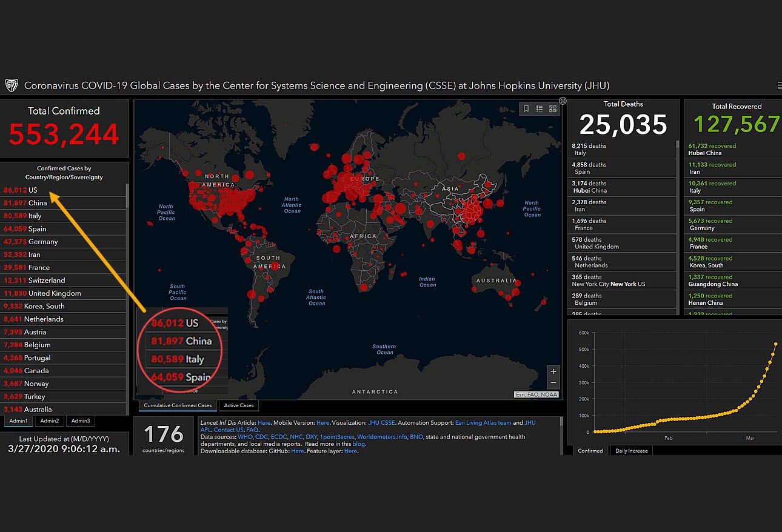
Task: Click the 1,337 recovered Guangdong China entry
Action: [x=734, y=281]
